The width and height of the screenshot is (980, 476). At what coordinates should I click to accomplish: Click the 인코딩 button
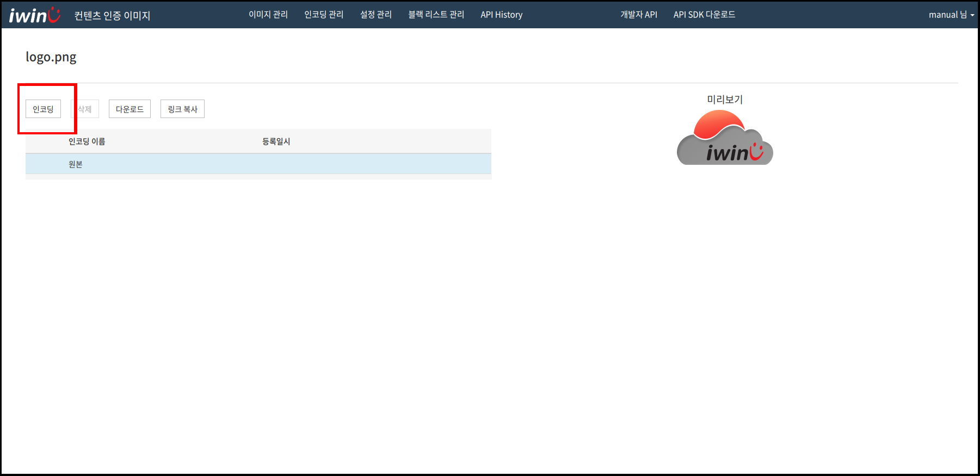point(43,109)
